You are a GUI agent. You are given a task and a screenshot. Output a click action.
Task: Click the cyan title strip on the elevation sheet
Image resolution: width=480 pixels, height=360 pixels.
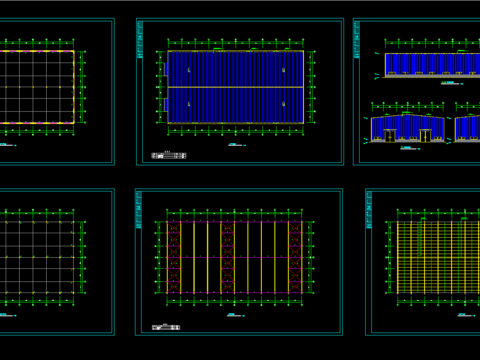pos(357,39)
